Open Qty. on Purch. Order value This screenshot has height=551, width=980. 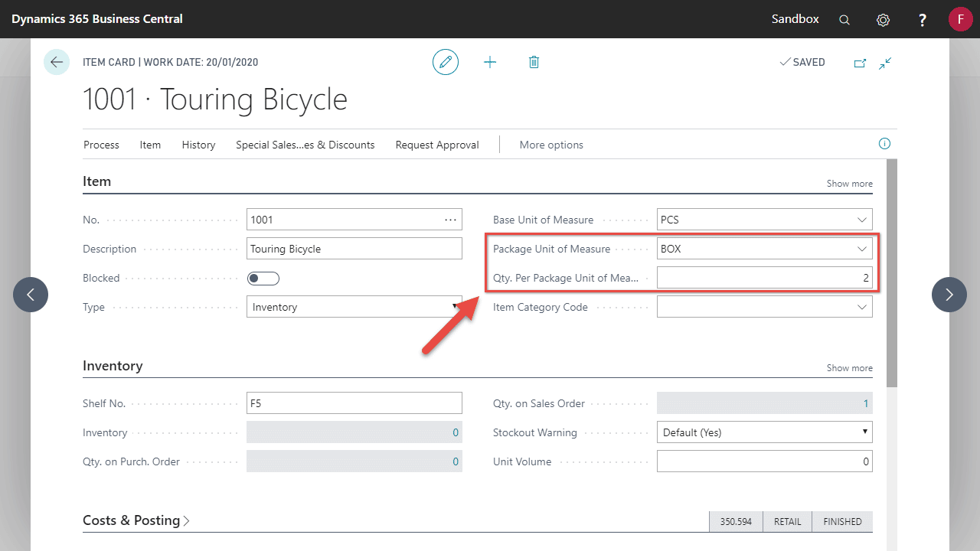tap(456, 461)
